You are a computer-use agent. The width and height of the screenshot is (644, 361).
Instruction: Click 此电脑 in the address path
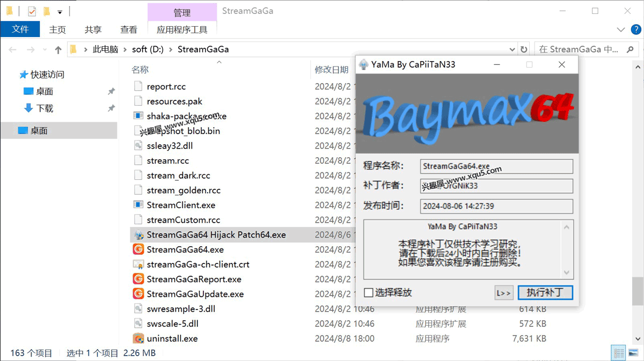[x=105, y=49]
